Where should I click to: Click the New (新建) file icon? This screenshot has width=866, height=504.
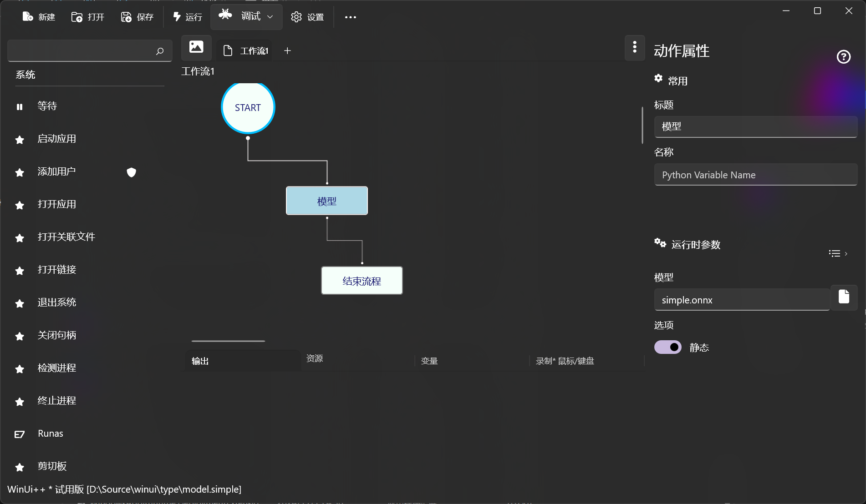tap(28, 17)
